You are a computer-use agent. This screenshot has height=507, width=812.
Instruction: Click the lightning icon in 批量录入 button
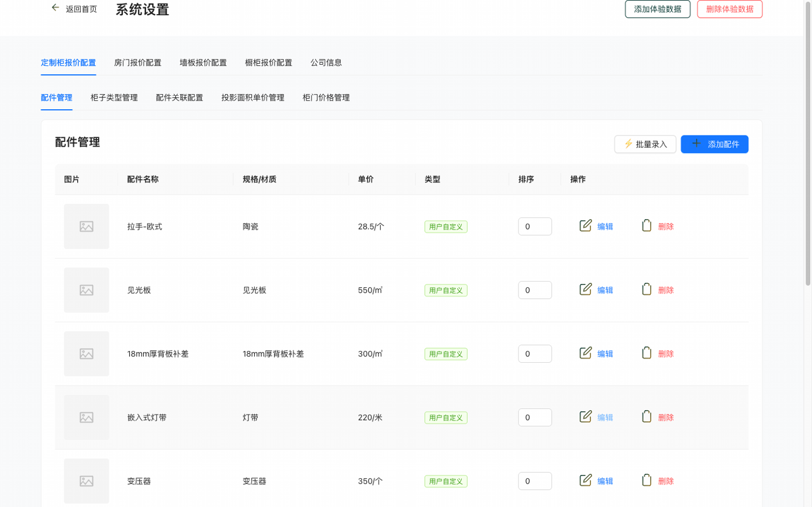[x=628, y=144]
